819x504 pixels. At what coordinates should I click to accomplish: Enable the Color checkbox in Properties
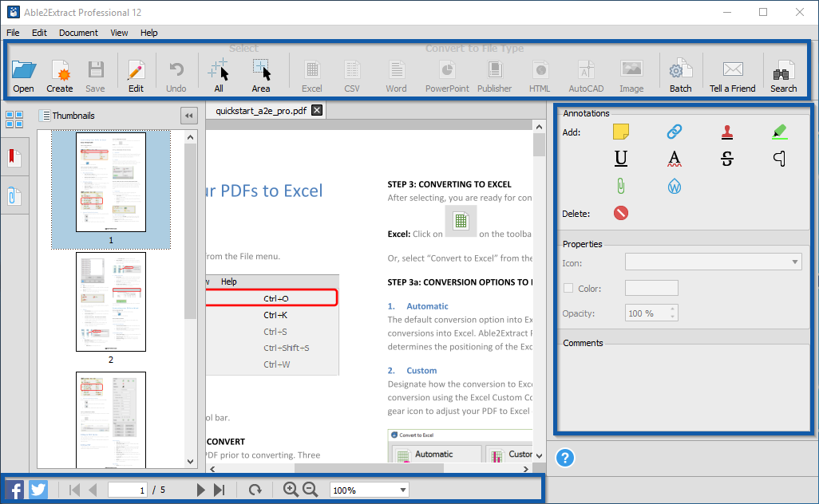coord(568,288)
